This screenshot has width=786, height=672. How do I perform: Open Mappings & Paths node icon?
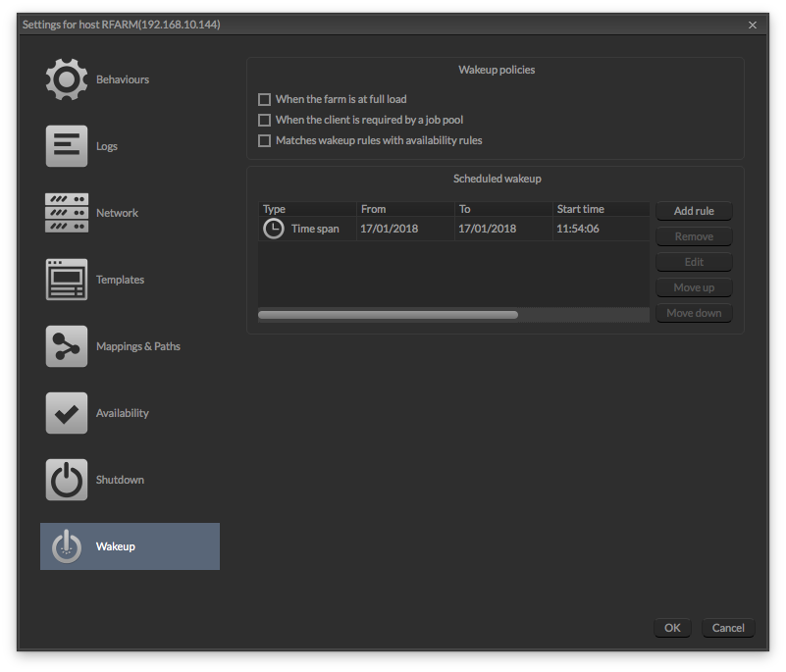66,345
